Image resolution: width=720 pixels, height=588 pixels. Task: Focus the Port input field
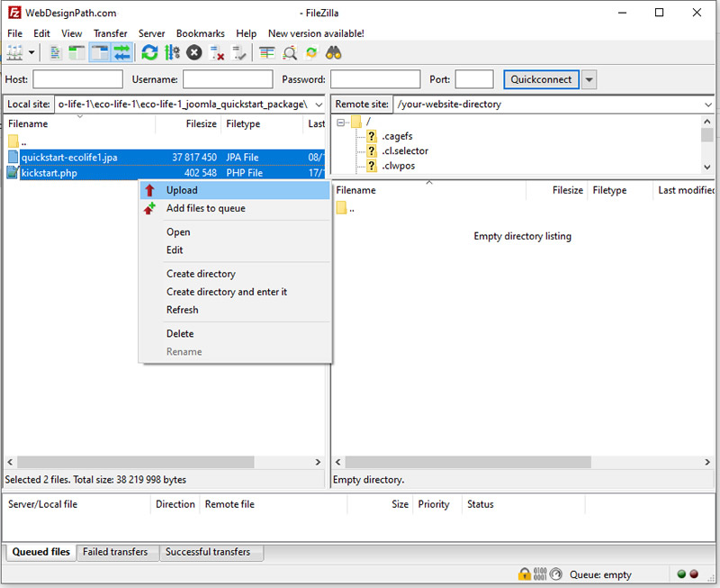474,79
